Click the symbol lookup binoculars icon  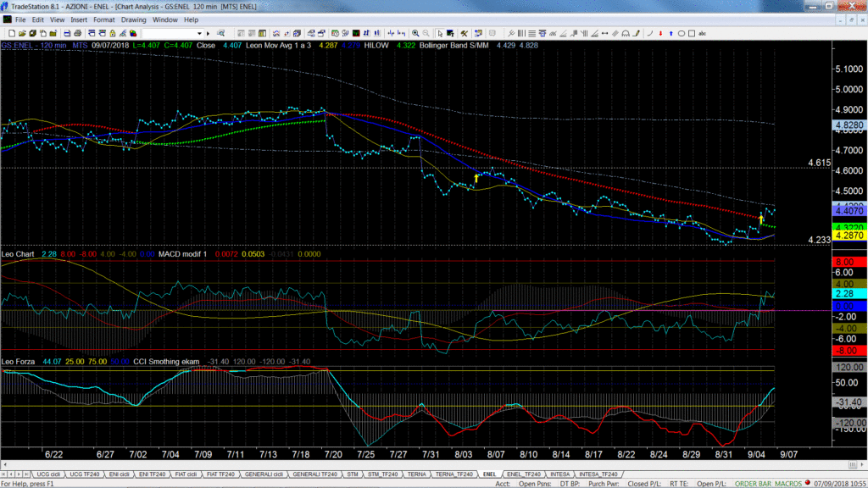[220, 33]
